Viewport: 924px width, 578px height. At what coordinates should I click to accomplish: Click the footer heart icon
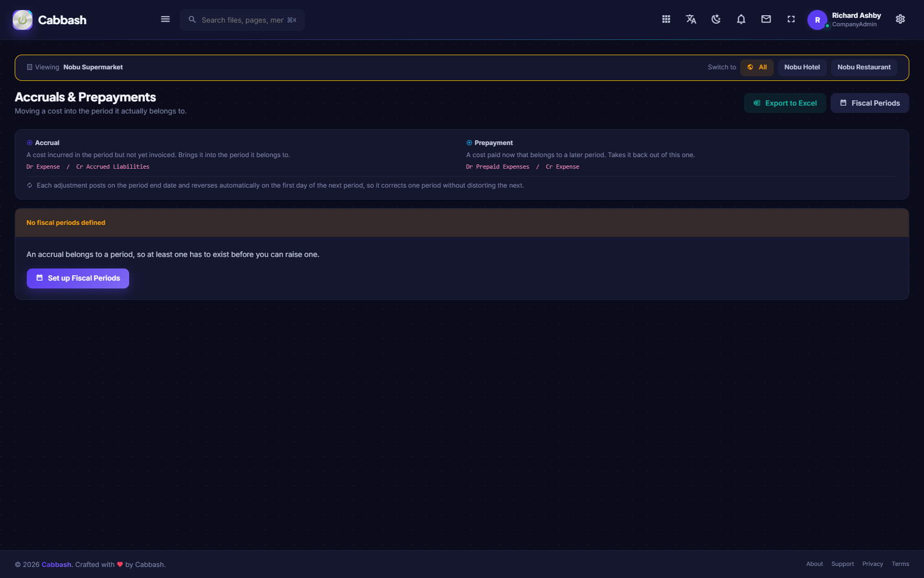coord(120,564)
